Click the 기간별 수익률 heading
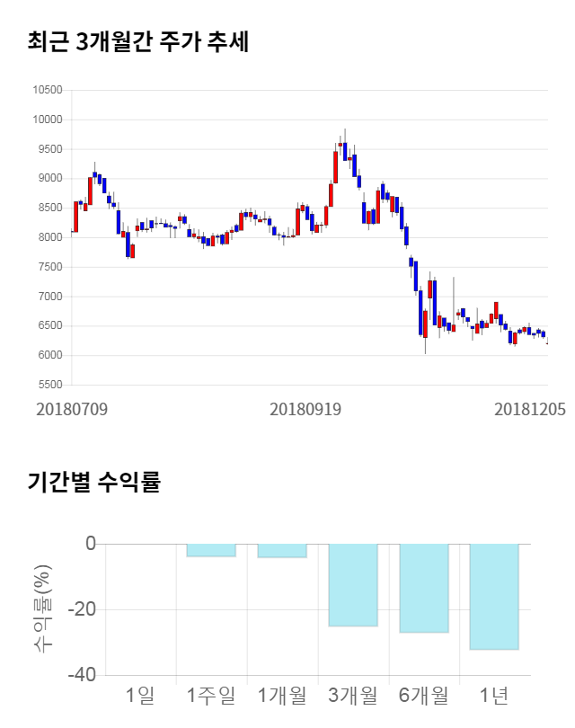The image size is (575, 728). tap(93, 482)
